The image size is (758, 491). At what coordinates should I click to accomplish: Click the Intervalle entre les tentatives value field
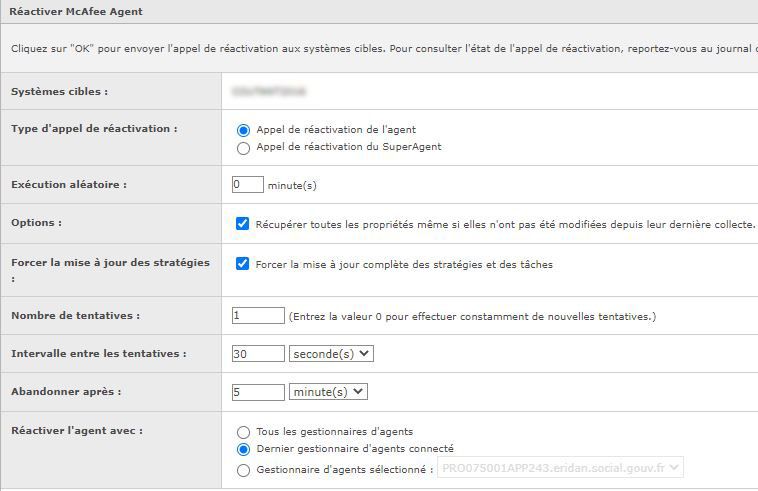[x=258, y=353]
